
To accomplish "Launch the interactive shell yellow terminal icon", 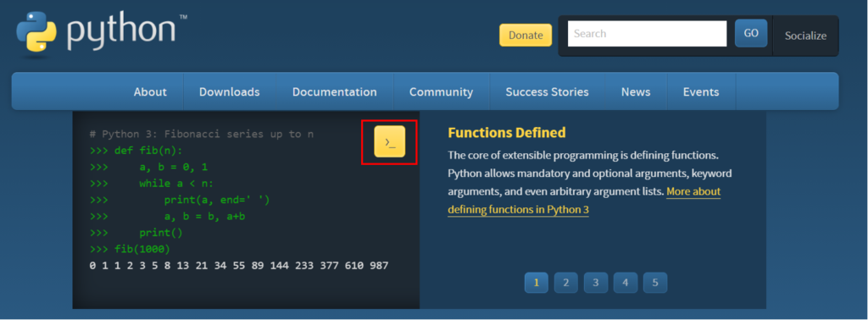I will pyautogui.click(x=390, y=141).
